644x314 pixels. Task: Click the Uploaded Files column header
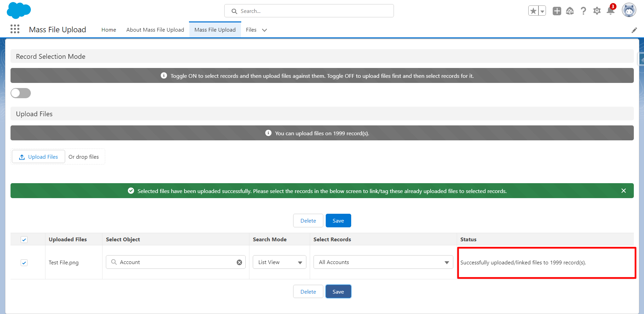(x=68, y=239)
